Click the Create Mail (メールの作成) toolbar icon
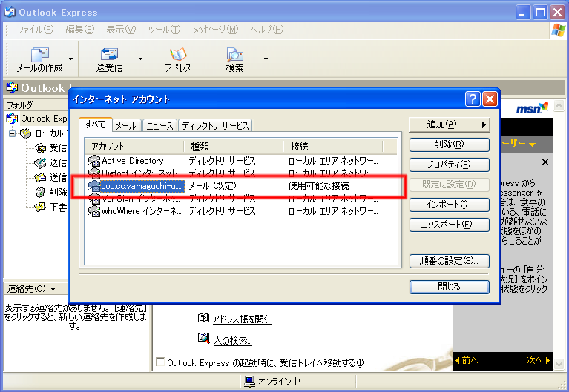This screenshot has height=392, width=569. coord(39,59)
